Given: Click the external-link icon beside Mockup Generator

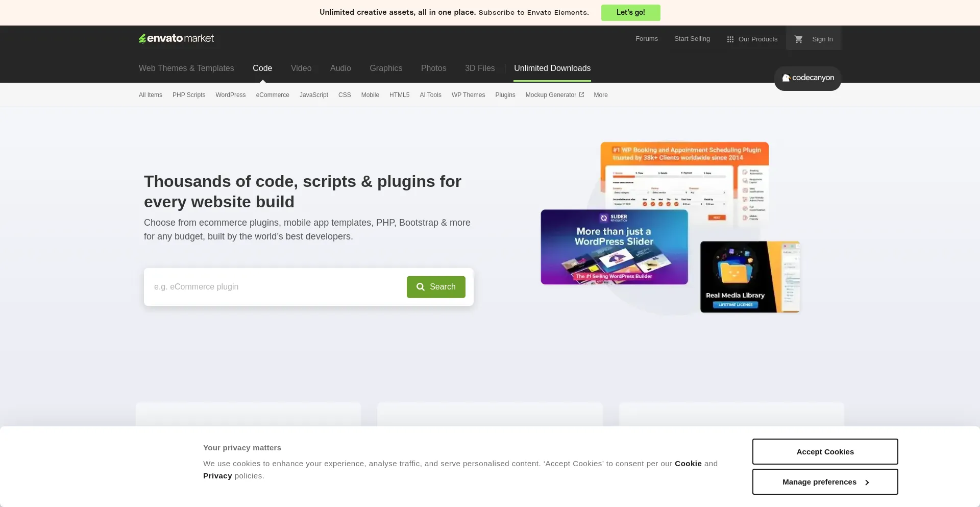Looking at the screenshot, I should [x=581, y=94].
